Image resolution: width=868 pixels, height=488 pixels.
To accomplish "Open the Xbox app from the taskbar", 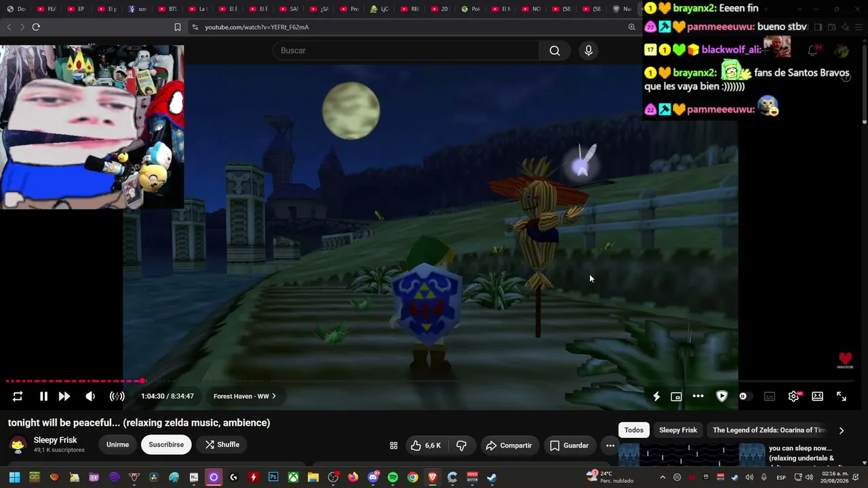I will point(293,477).
